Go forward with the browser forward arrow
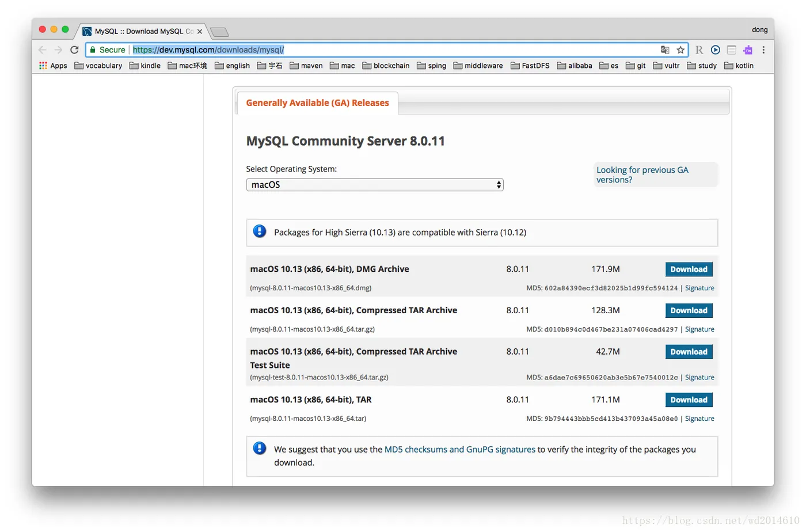This screenshot has height=532, width=806. [x=58, y=50]
